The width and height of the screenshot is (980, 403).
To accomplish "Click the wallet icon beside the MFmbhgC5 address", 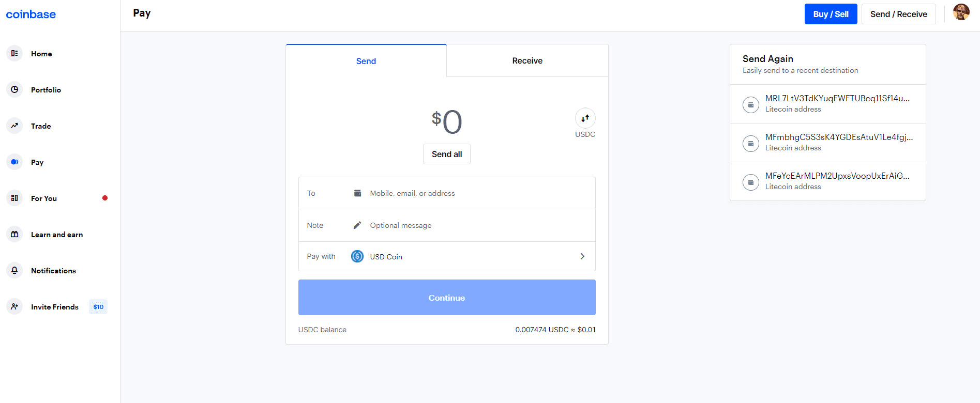I will [751, 143].
